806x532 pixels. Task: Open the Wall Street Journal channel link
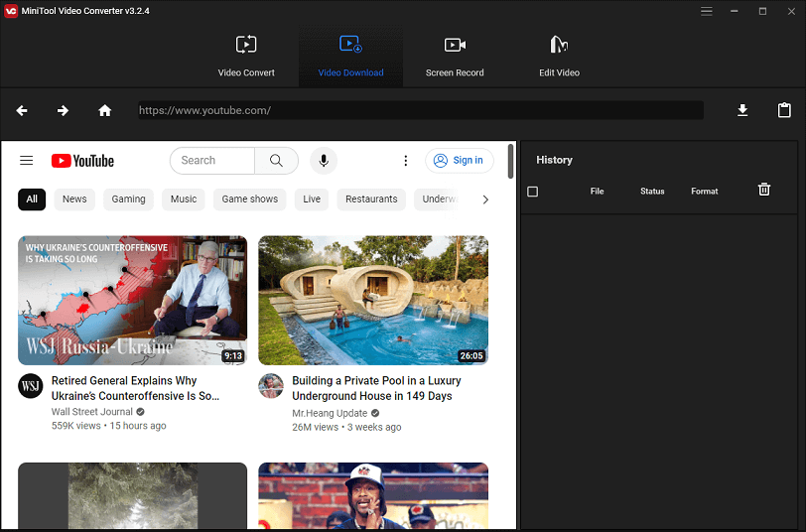coord(92,412)
